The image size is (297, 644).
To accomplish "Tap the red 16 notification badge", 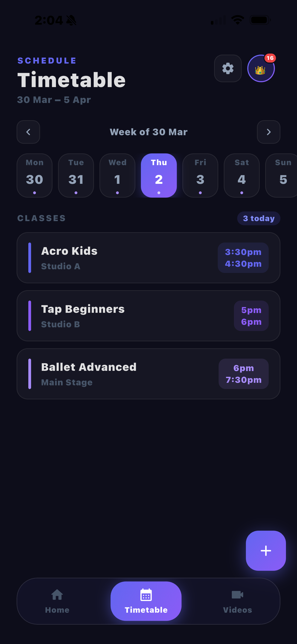I will point(270,58).
